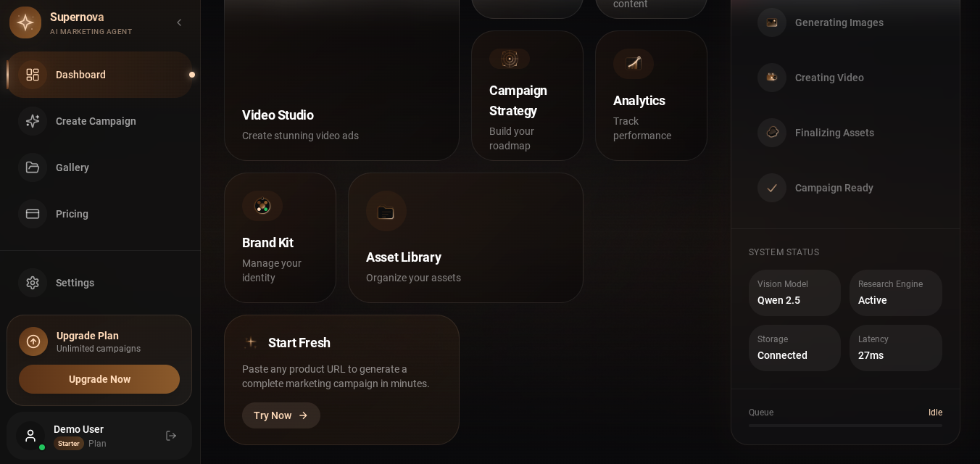Click the Upgrade Plan arrow-up icon

33,341
